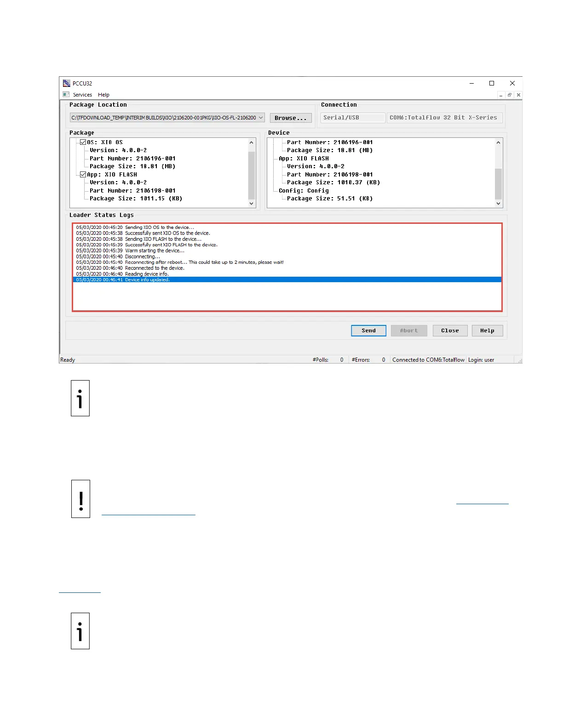The image size is (563, 728).
Task: Select log entry Reconnected to the device
Action: pos(130,268)
